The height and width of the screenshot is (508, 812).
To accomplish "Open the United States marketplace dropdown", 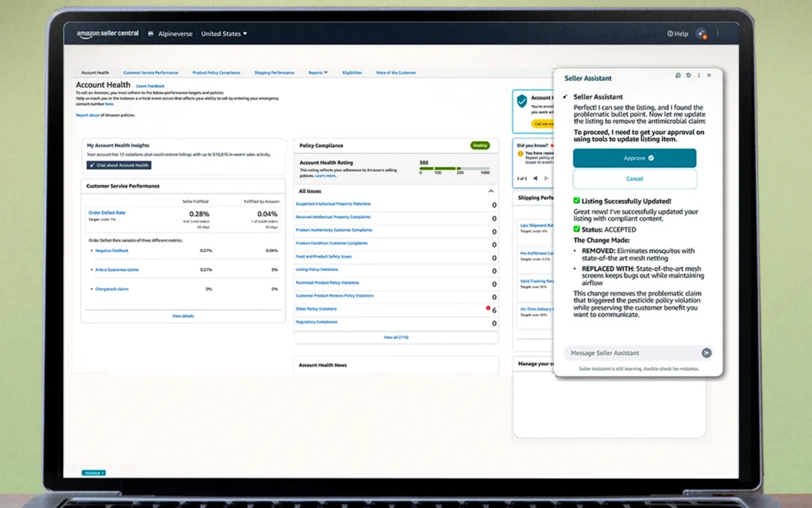I will pos(224,33).
